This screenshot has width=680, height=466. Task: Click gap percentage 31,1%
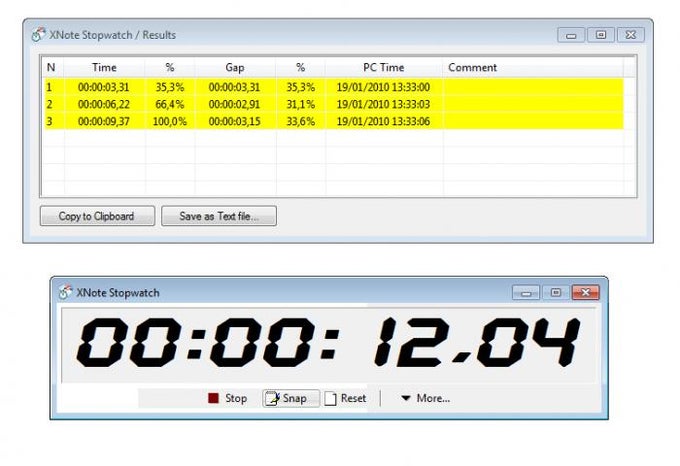(x=301, y=104)
